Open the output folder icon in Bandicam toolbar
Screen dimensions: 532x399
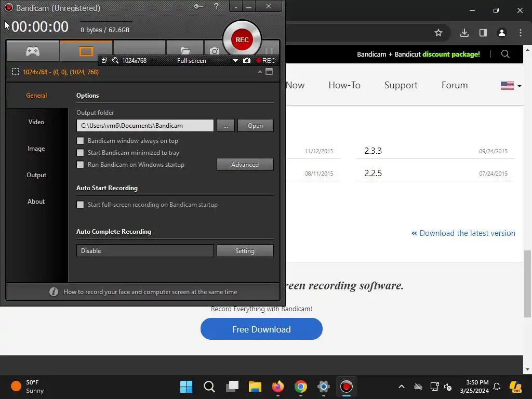point(185,51)
